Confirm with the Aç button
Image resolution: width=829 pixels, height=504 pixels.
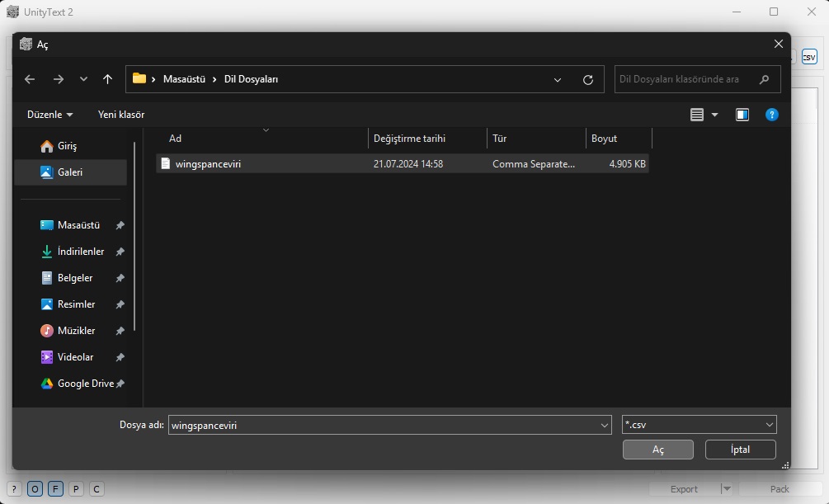click(657, 450)
